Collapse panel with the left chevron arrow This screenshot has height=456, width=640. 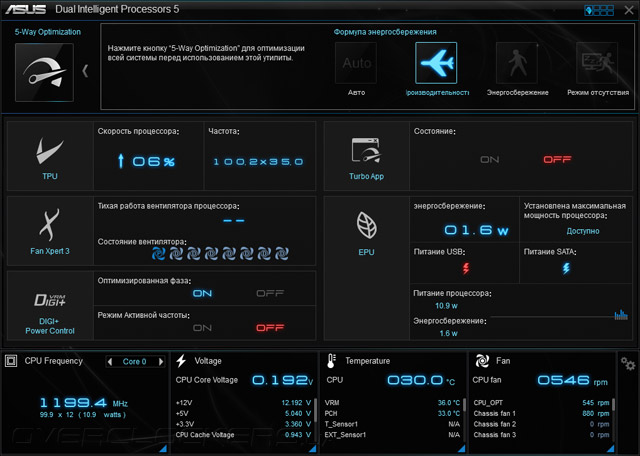tap(85, 71)
